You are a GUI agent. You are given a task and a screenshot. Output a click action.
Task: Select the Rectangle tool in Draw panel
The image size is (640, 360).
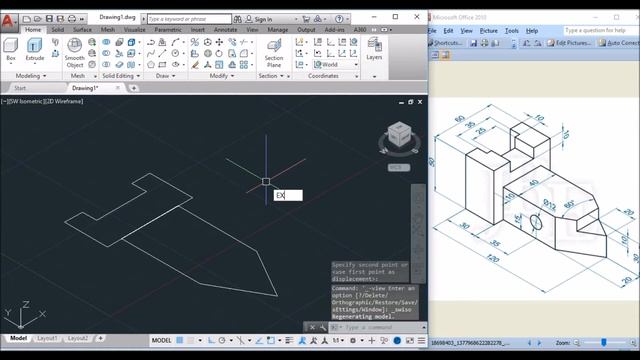tap(162, 64)
